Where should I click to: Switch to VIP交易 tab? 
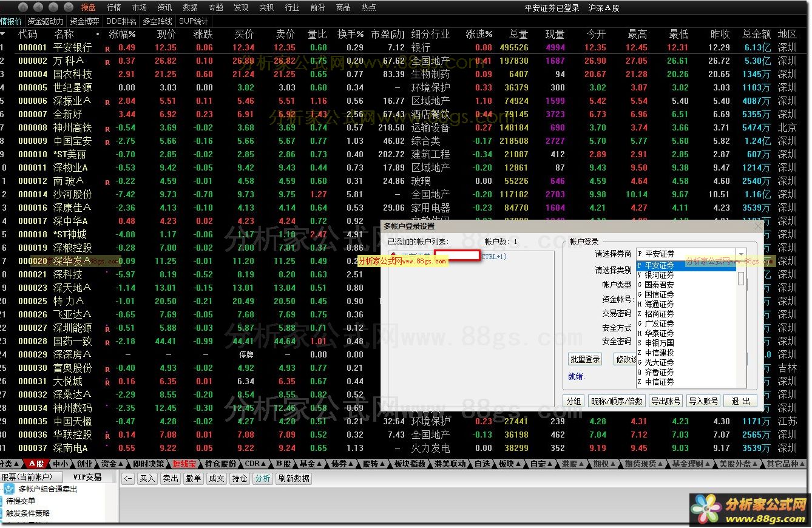87,477
